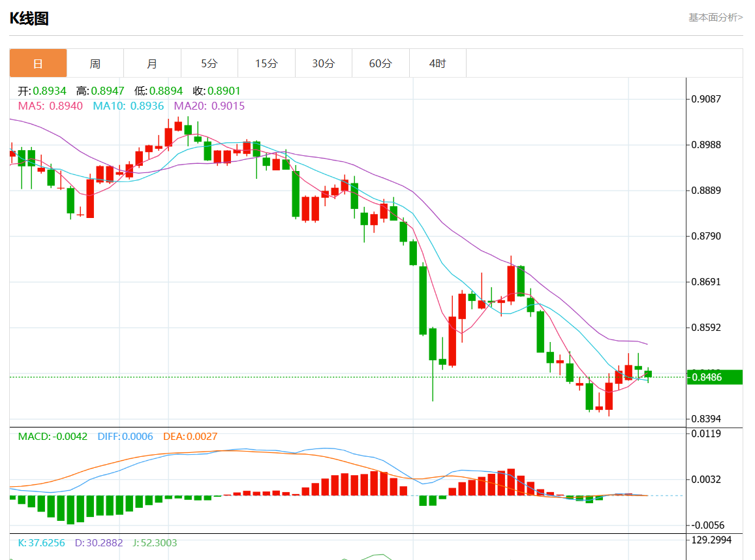
Task: Click the 0.8790 price axis label
Action: (x=706, y=236)
